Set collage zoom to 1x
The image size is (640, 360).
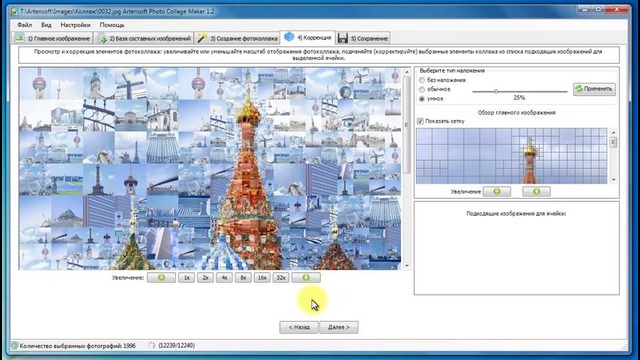pos(187,278)
